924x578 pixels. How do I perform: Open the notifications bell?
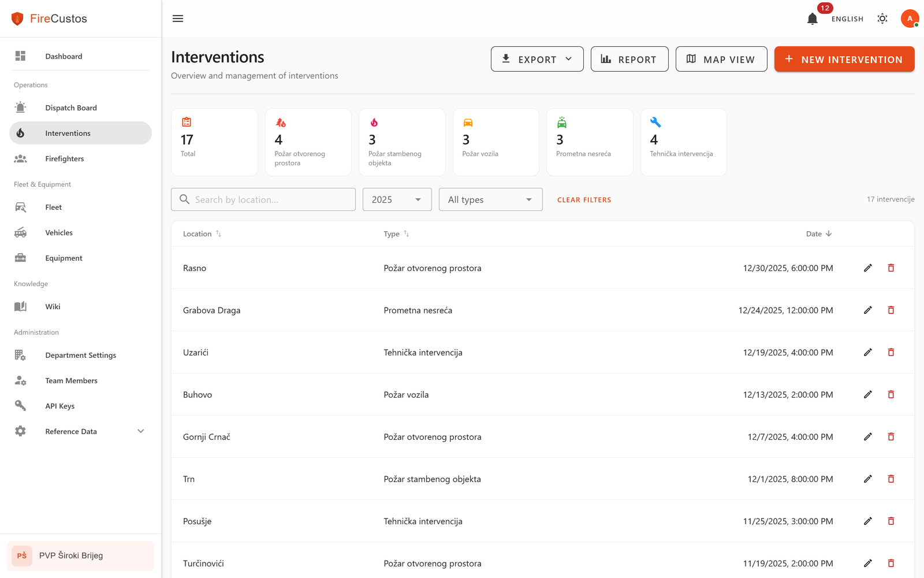click(812, 19)
